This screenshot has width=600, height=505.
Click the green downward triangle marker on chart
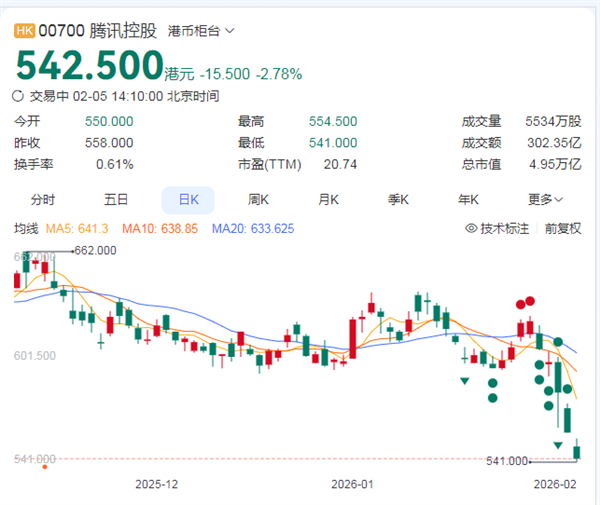click(x=463, y=381)
